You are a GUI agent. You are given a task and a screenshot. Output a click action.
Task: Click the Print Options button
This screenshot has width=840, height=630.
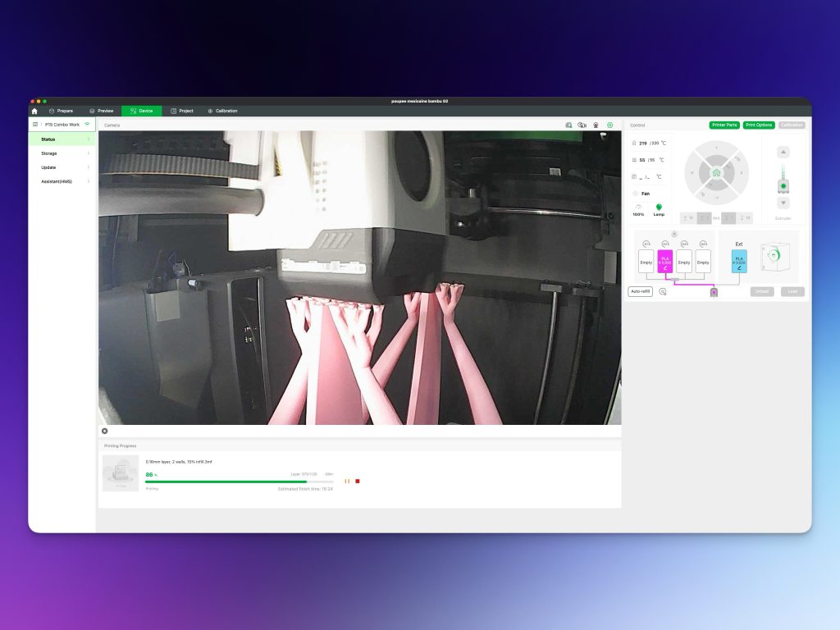coord(759,126)
